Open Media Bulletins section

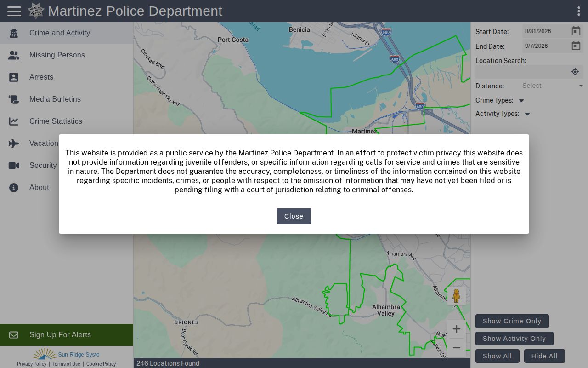[x=67, y=99]
